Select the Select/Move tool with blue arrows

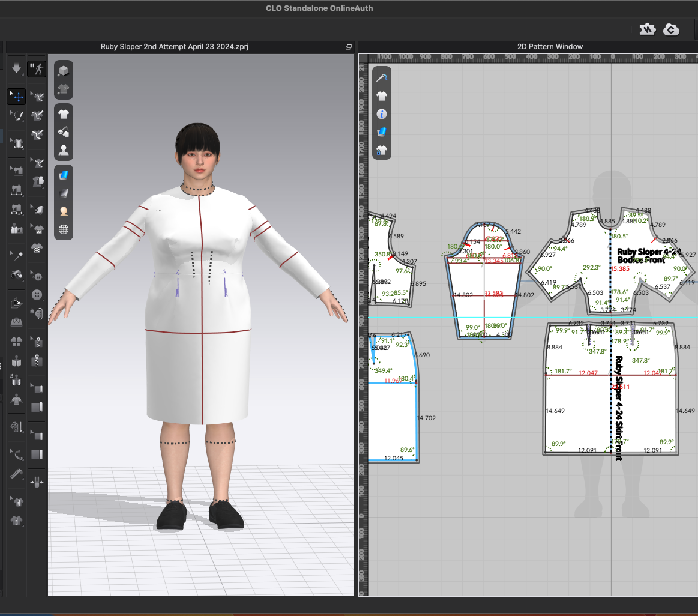tap(17, 97)
